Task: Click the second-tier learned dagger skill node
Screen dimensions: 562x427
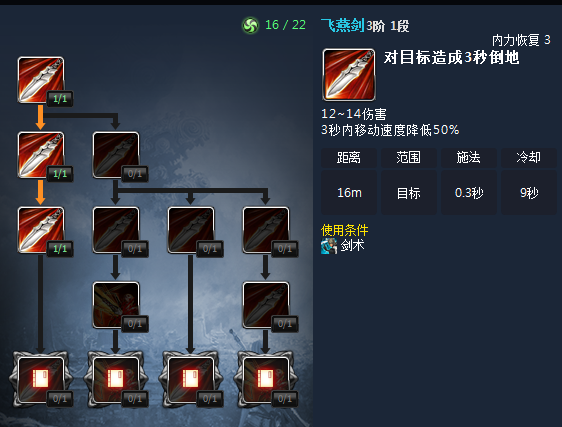Action: tap(41, 155)
